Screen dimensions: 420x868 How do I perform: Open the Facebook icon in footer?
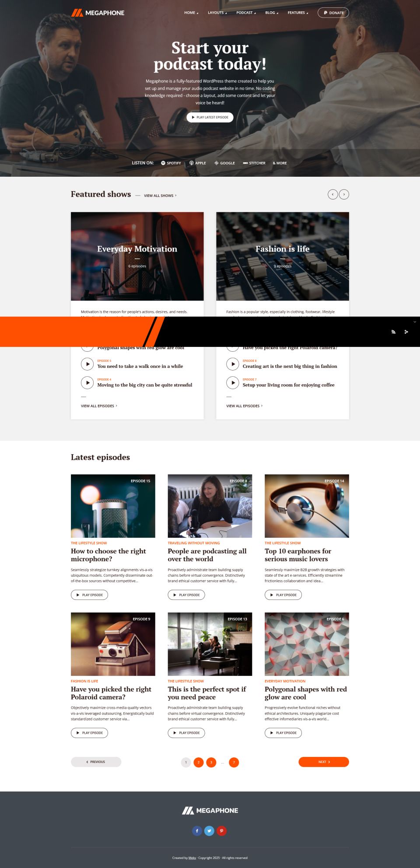coord(197,831)
